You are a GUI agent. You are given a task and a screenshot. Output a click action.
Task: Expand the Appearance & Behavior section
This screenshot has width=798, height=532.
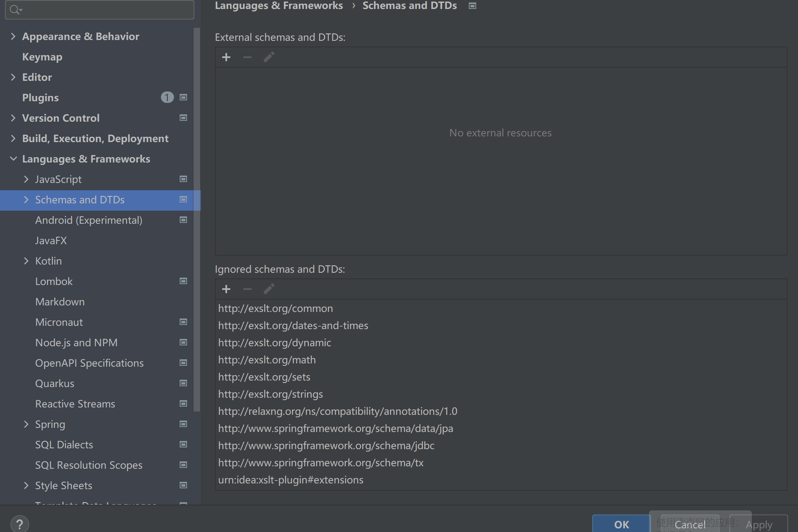click(x=13, y=36)
